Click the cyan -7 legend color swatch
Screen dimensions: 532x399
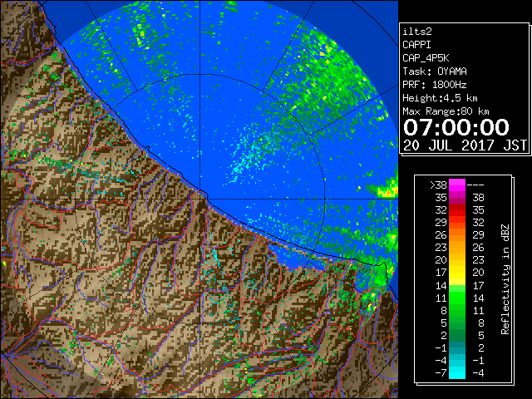point(457,373)
